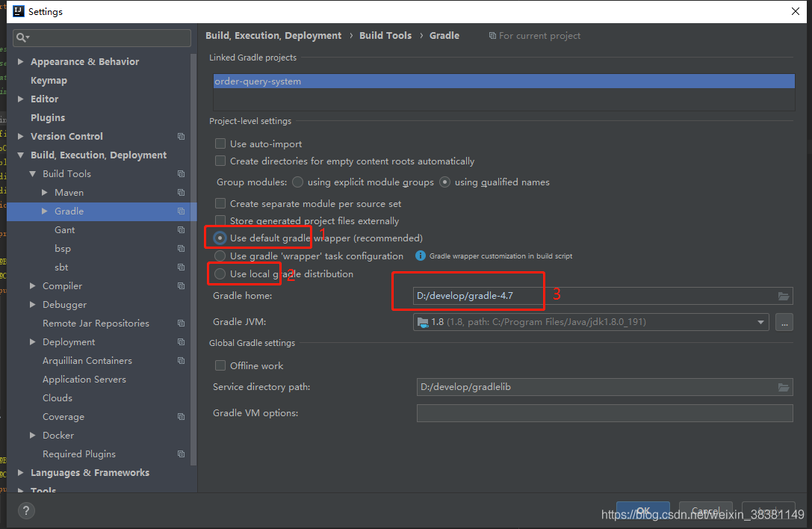Click the Help question mark icon
The image size is (812, 529).
pos(26,510)
